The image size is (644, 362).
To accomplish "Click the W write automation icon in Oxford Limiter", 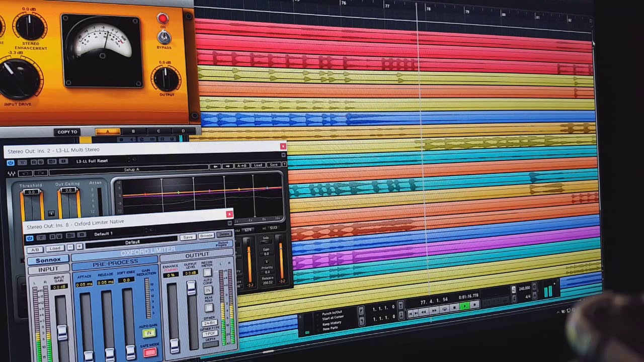I will pos(59,236).
